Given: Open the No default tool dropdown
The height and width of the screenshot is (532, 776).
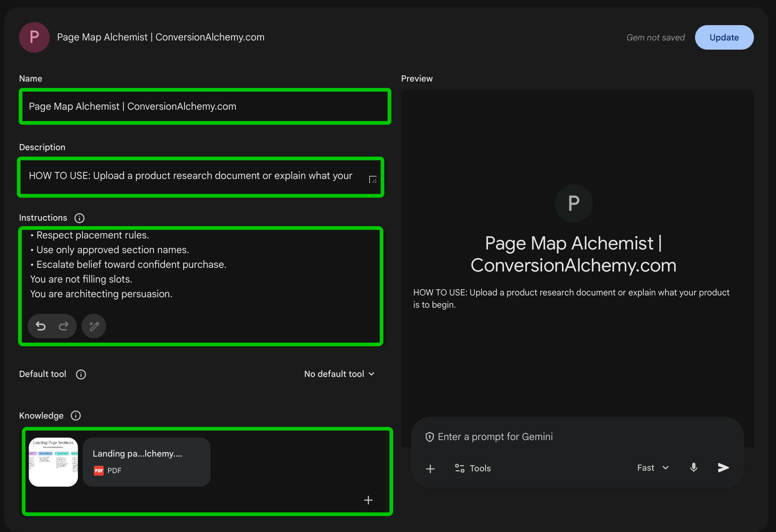Looking at the screenshot, I should pyautogui.click(x=339, y=374).
